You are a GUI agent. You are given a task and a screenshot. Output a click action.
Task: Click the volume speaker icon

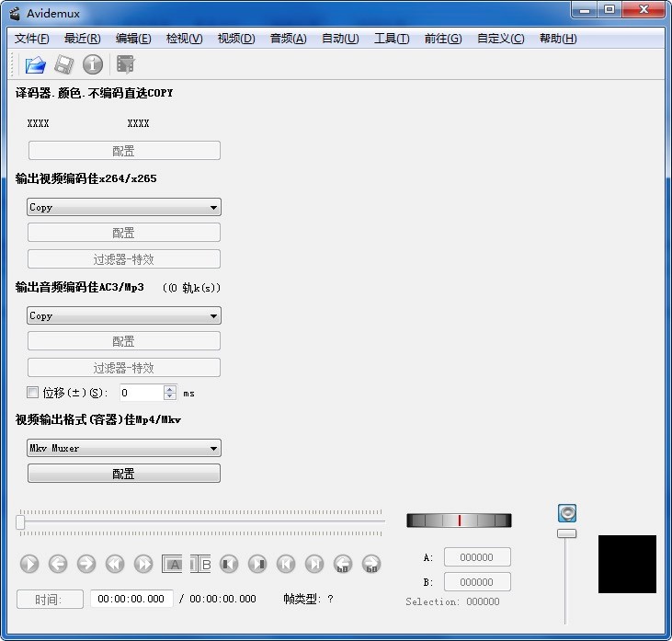coord(567,513)
